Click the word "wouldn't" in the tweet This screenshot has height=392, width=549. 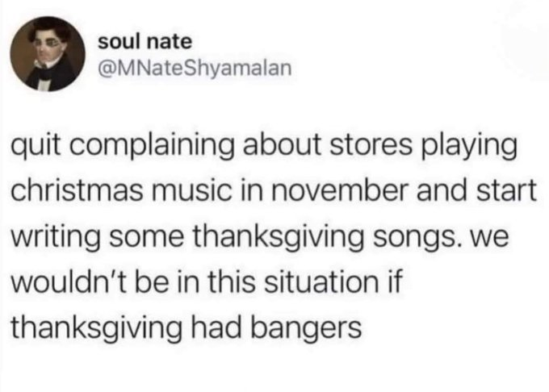[x=70, y=281]
